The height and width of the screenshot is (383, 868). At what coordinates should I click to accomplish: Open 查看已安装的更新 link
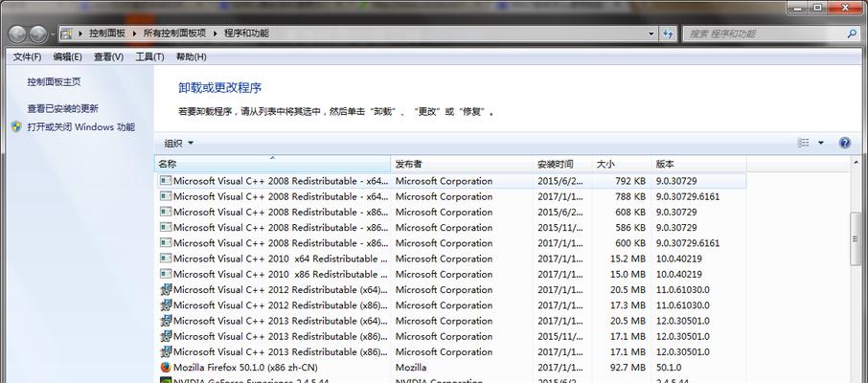coord(62,108)
